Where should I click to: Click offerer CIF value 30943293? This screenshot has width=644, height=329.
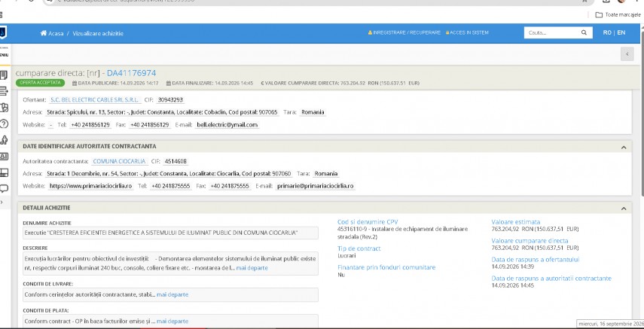pyautogui.click(x=170, y=100)
